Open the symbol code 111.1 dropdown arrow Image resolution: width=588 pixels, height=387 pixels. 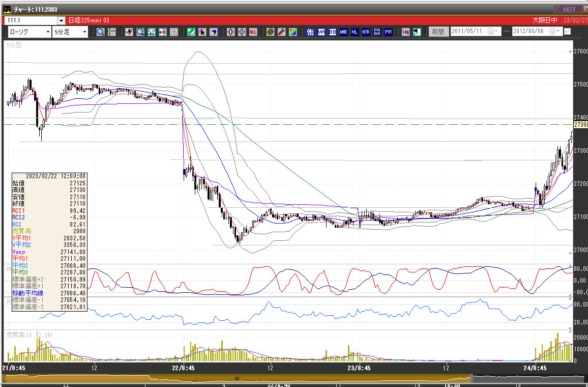61,20
